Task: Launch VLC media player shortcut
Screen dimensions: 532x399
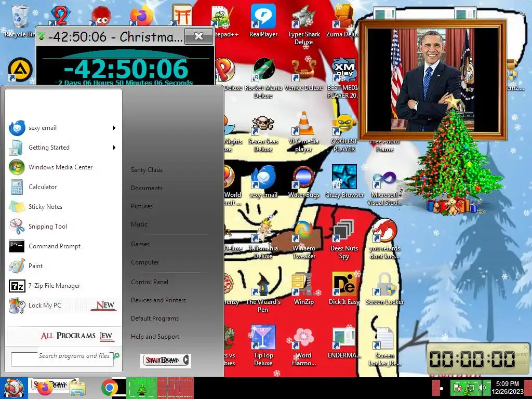Action: pos(303,132)
